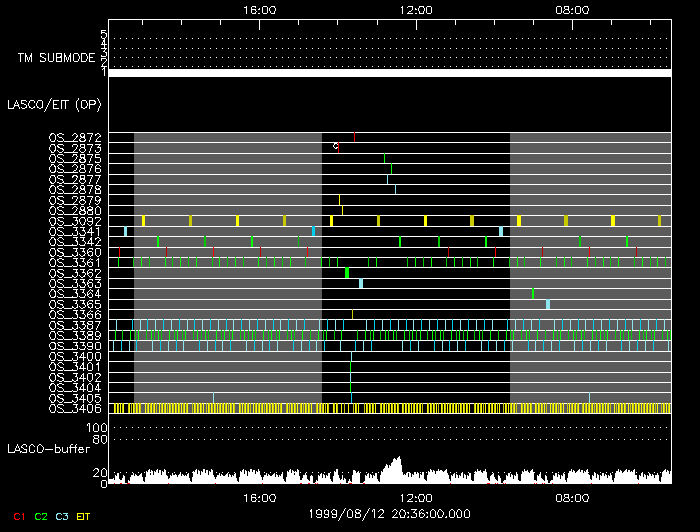Select the green C2 legend entry
The height and width of the screenshot is (532, 700).
click(40, 516)
